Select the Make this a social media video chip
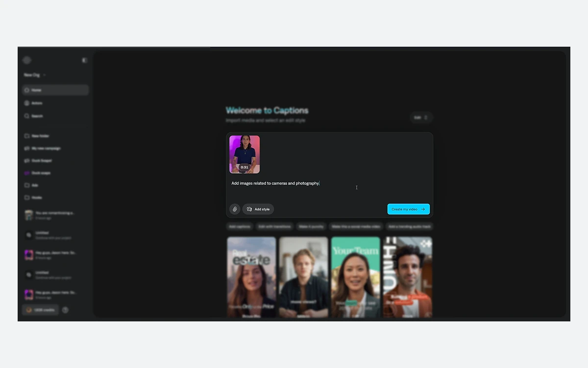This screenshot has width=588, height=368. (x=356, y=227)
